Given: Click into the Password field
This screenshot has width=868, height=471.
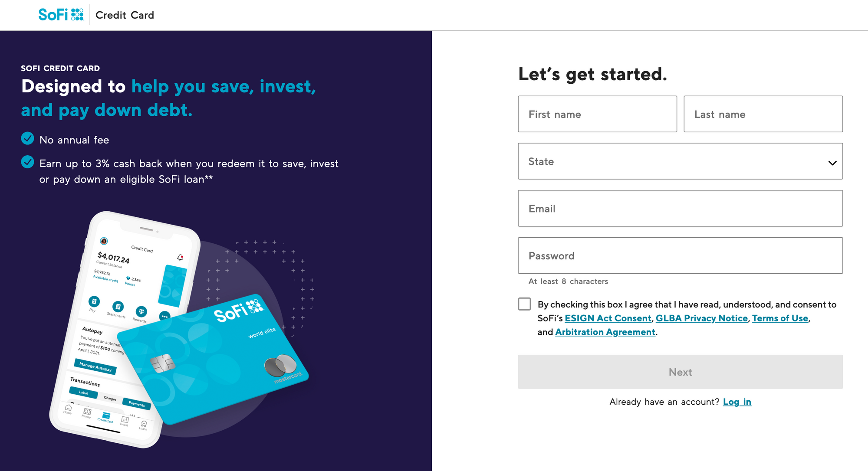Looking at the screenshot, I should 680,255.
